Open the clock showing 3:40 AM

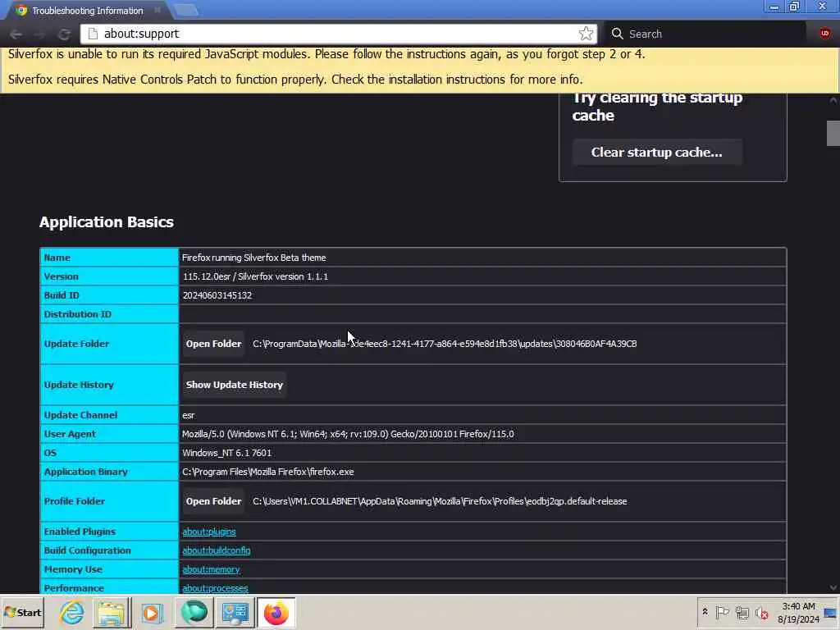[798, 612]
